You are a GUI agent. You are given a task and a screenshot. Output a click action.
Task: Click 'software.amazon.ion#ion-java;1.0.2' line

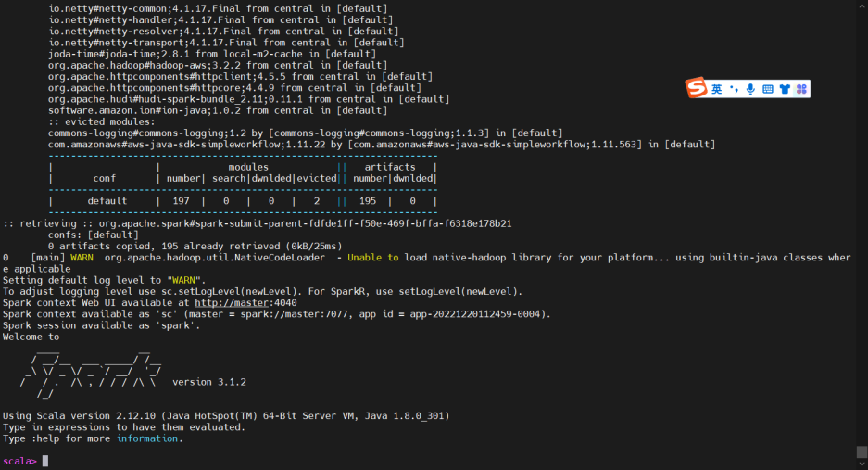[x=218, y=111]
